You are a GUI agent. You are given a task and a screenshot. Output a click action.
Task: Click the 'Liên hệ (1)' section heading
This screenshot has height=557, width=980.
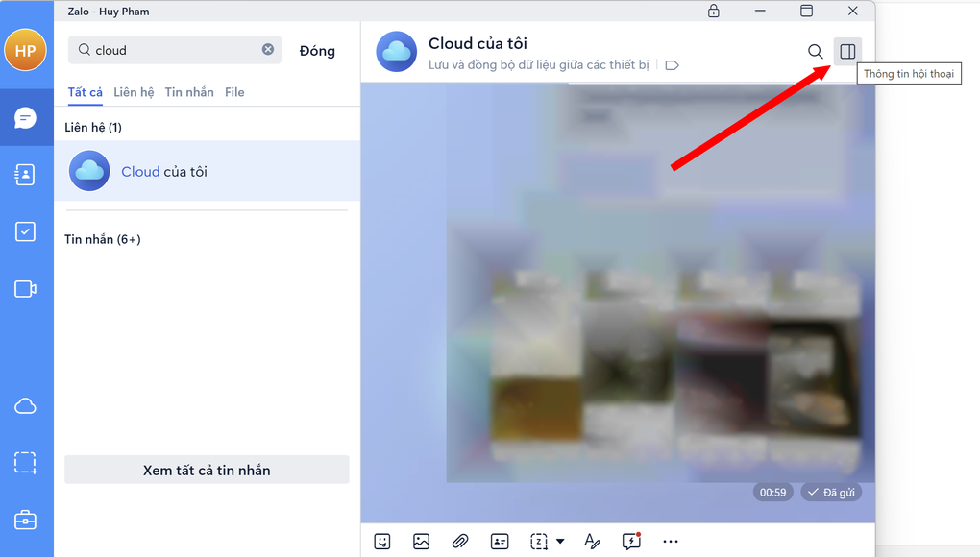coord(93,128)
